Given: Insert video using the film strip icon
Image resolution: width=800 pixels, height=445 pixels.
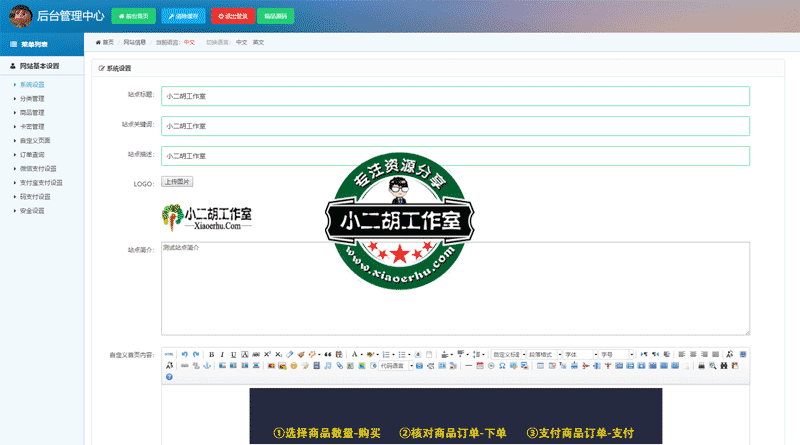Looking at the screenshot, I should pyautogui.click(x=316, y=366).
